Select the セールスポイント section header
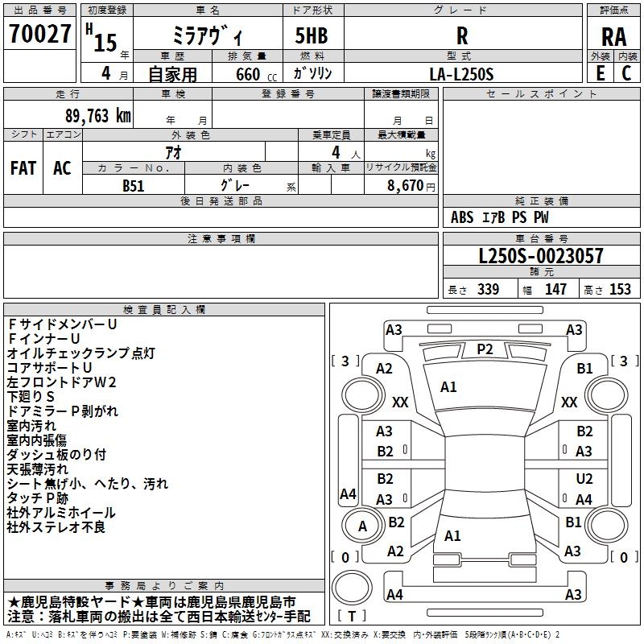Image resolution: width=644 pixels, height=644 pixels. pos(541,93)
